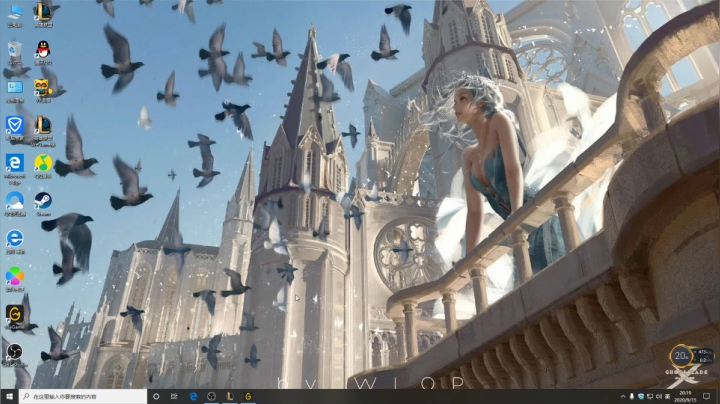Open the volume speaker tray icon
The width and height of the screenshot is (720, 404).
(659, 396)
